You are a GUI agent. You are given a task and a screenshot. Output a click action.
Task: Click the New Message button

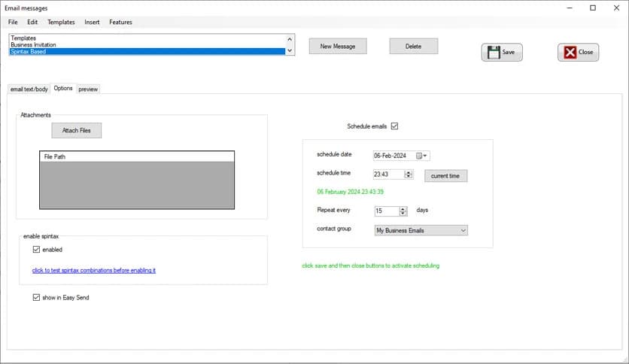click(338, 46)
